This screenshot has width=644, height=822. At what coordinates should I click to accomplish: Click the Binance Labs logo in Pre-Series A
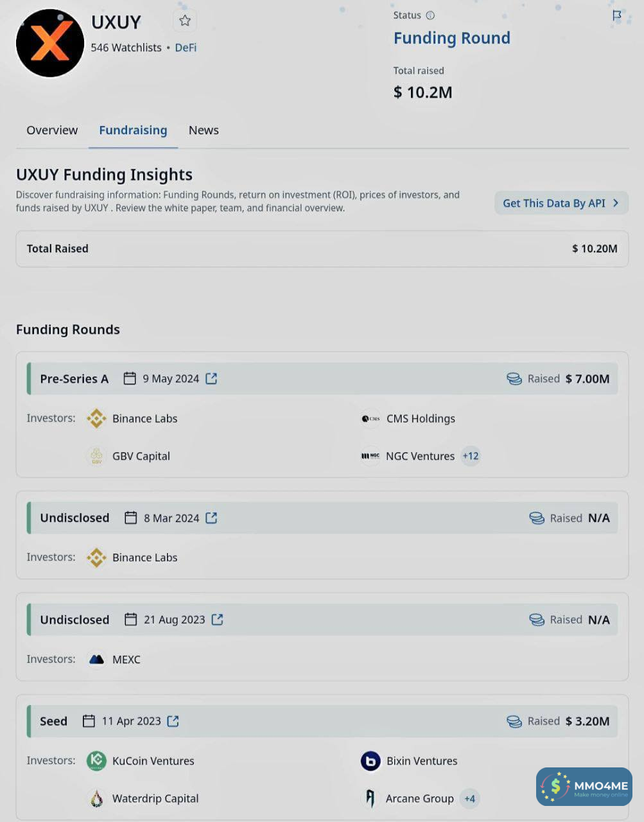(x=96, y=419)
